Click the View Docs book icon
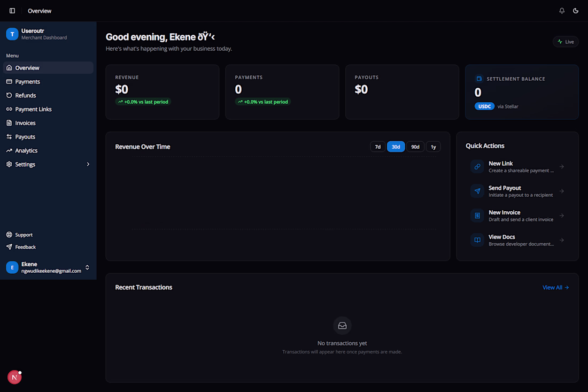 click(477, 240)
